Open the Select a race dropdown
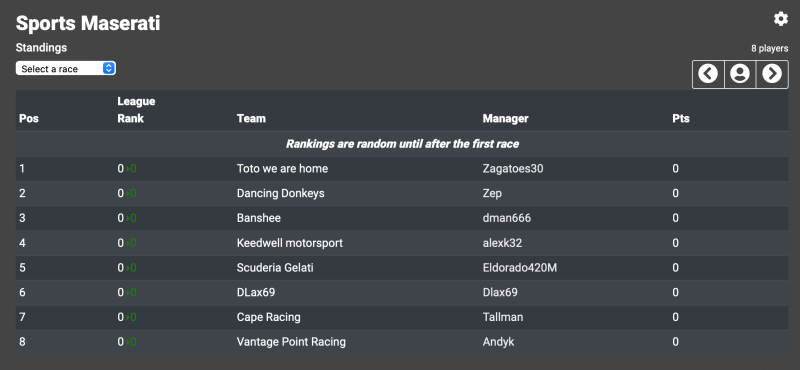The height and width of the screenshot is (370, 800). (x=66, y=68)
